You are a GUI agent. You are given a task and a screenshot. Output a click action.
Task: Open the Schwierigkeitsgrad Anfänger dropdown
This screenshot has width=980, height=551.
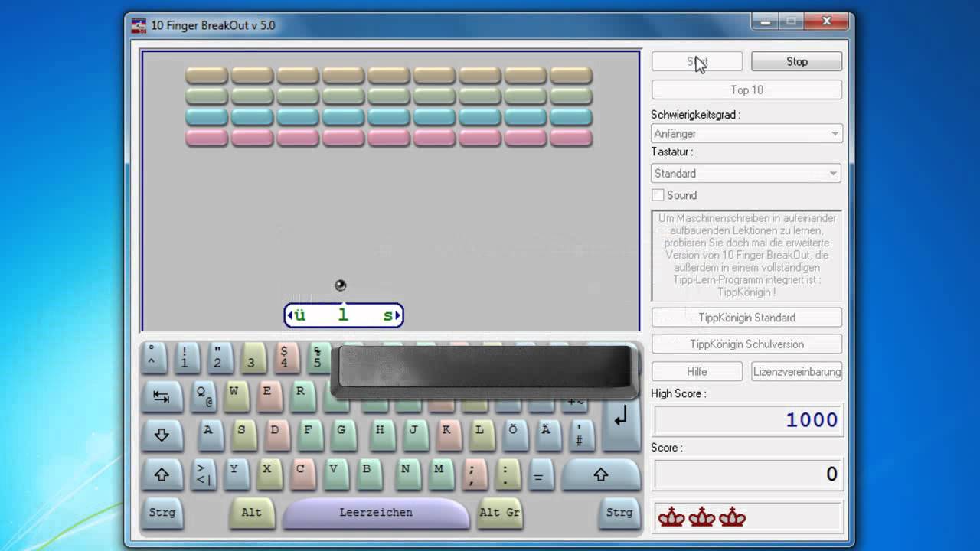pos(746,133)
